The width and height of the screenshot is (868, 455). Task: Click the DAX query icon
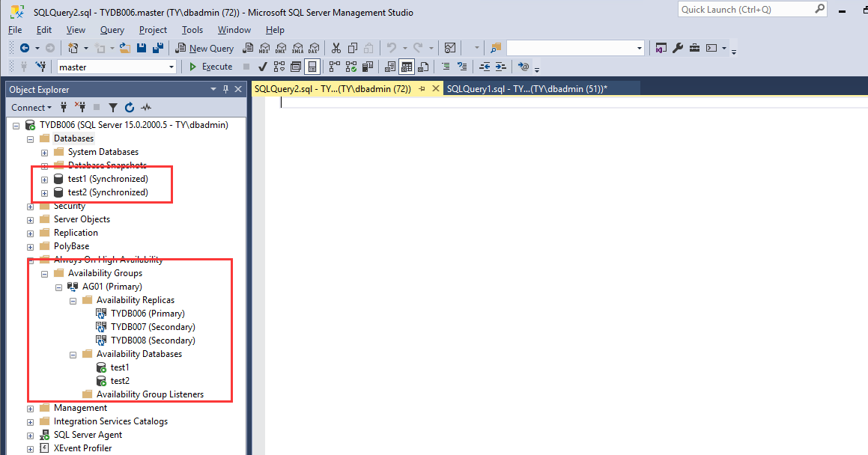[314, 48]
